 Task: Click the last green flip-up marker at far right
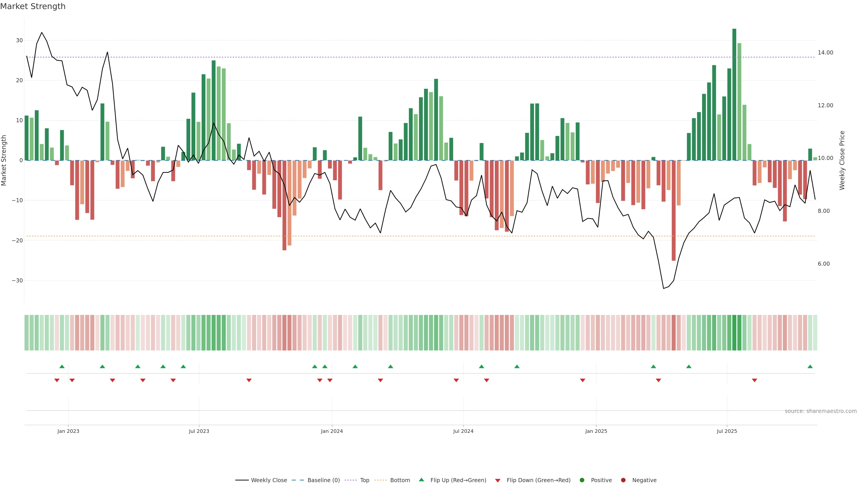point(810,366)
